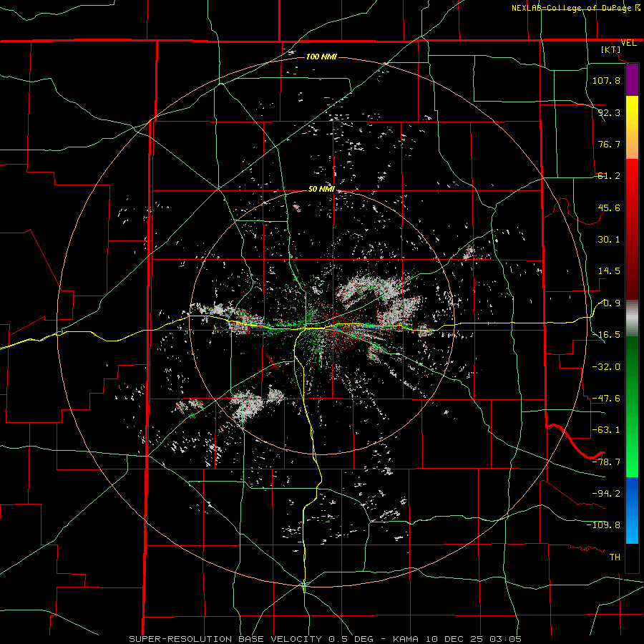644x644 pixels.
Task: Click the 45.6 velocity legend value
Action: pos(609,208)
